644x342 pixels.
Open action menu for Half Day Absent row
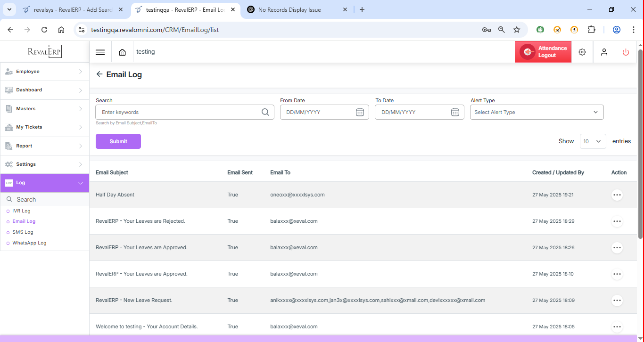coord(617,195)
